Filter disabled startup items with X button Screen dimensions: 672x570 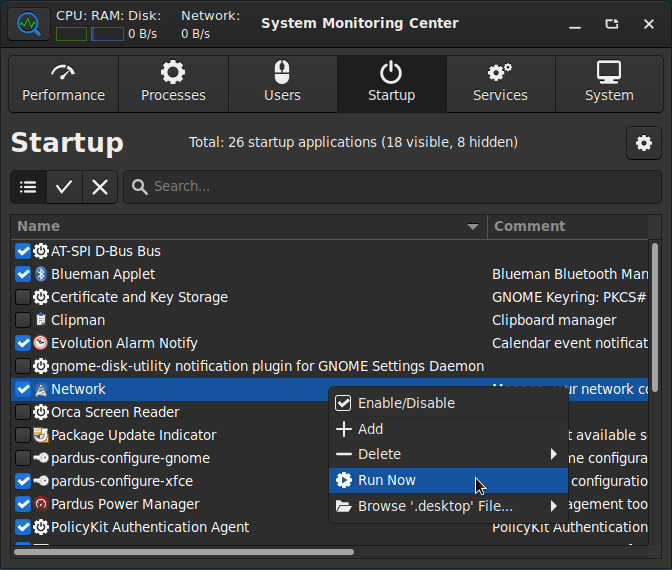tap(100, 187)
